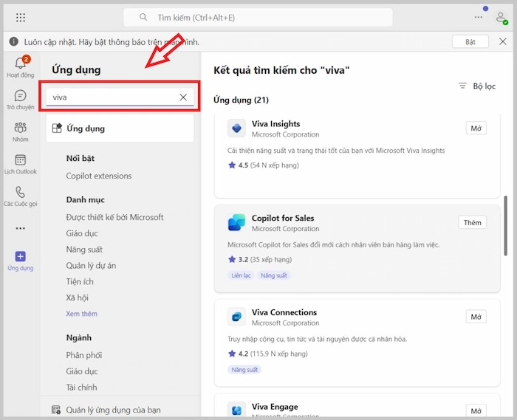Click Quản lý ứng dụng của bạn icon
517x420 pixels.
(56, 410)
